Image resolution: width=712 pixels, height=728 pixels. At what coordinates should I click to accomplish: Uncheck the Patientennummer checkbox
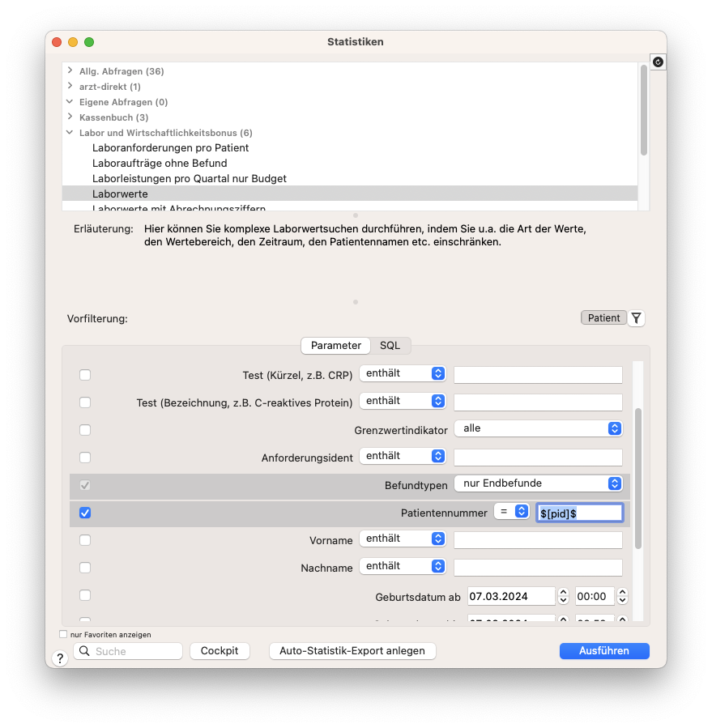(x=85, y=513)
